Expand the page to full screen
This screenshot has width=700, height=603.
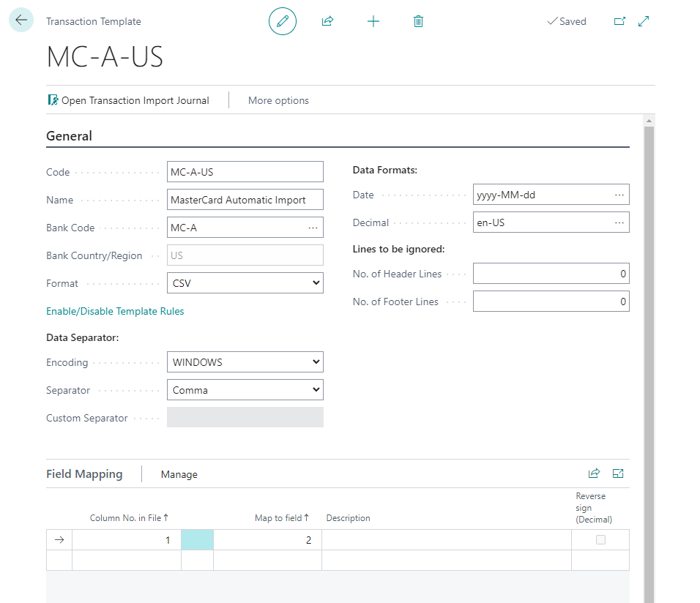pos(644,21)
